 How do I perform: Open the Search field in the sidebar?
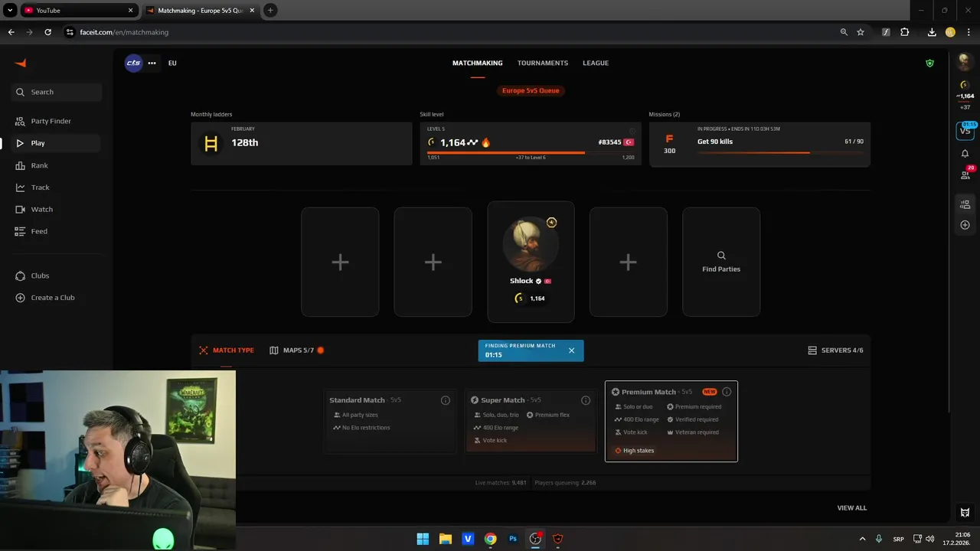(57, 92)
